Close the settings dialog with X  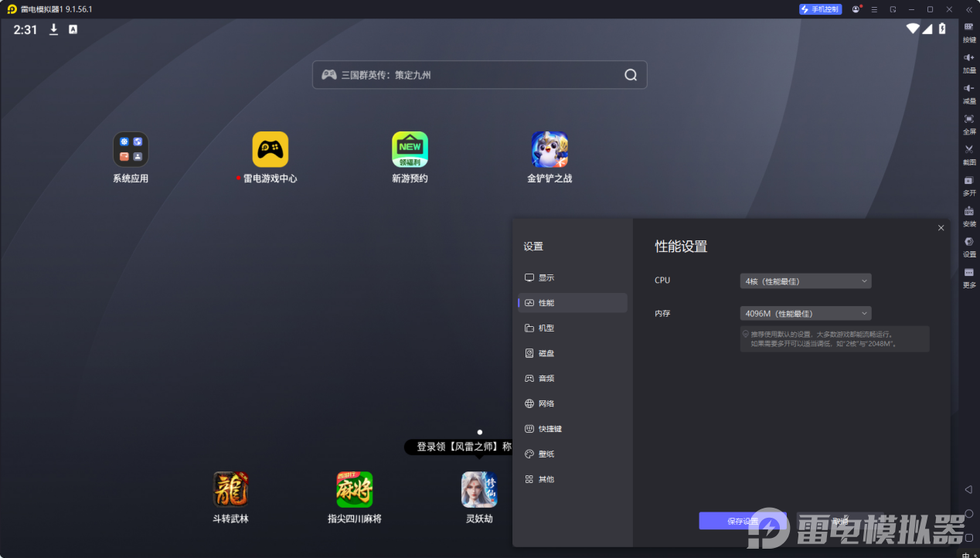(x=941, y=228)
